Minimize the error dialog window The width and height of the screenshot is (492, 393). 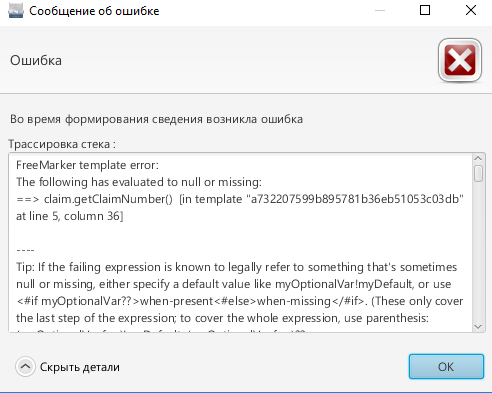tap(380, 10)
